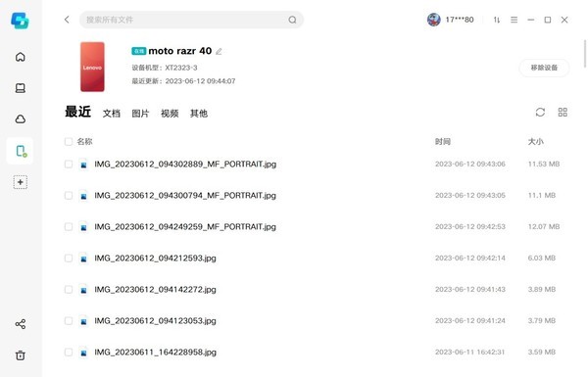Switch to grid view layout
The width and height of the screenshot is (588, 377).
pyautogui.click(x=563, y=112)
